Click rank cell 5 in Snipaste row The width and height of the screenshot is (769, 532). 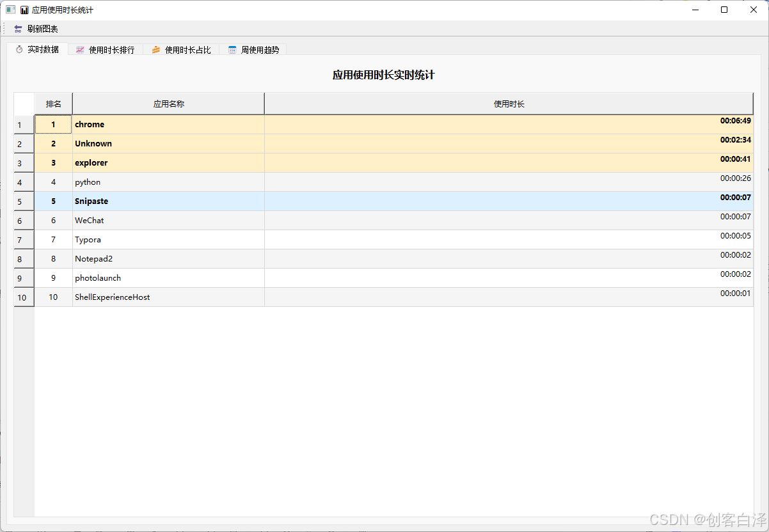[54, 201]
